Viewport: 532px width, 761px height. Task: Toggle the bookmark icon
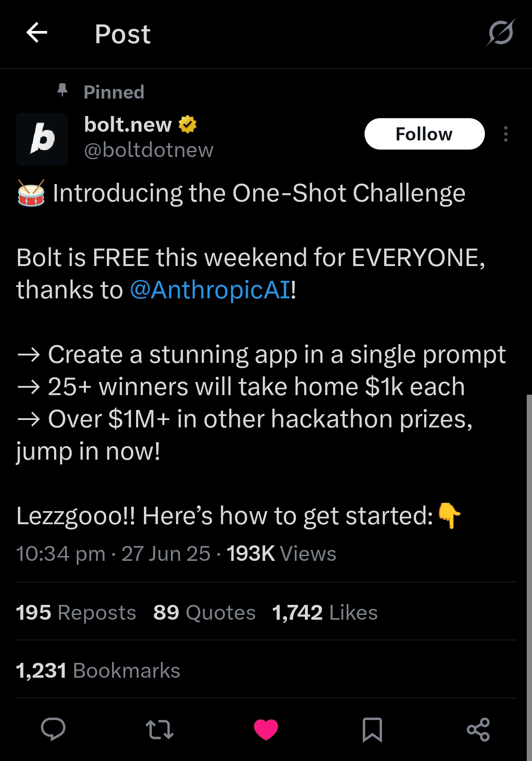(372, 729)
